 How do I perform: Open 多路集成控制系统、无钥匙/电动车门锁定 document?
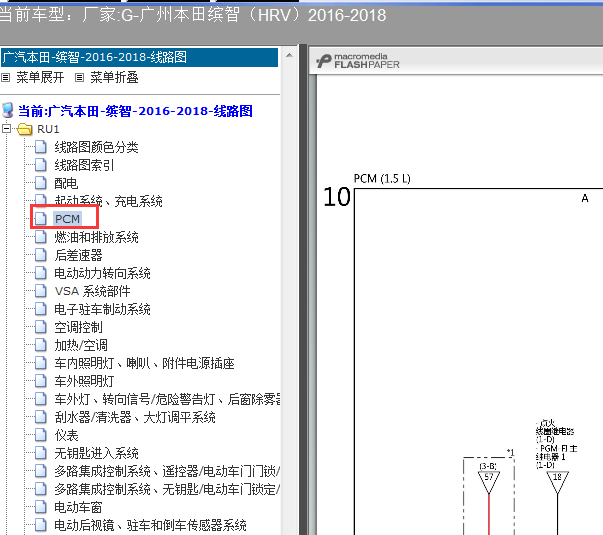pyautogui.click(x=167, y=489)
